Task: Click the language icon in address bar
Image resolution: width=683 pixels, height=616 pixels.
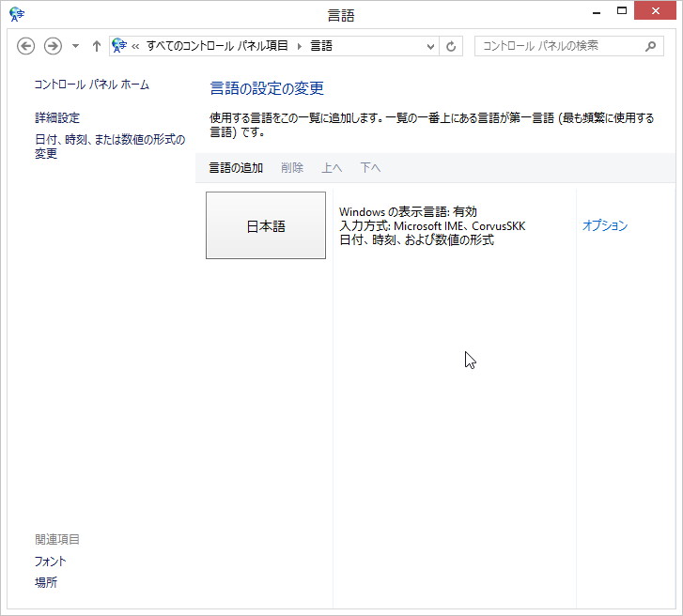Action: (x=119, y=46)
